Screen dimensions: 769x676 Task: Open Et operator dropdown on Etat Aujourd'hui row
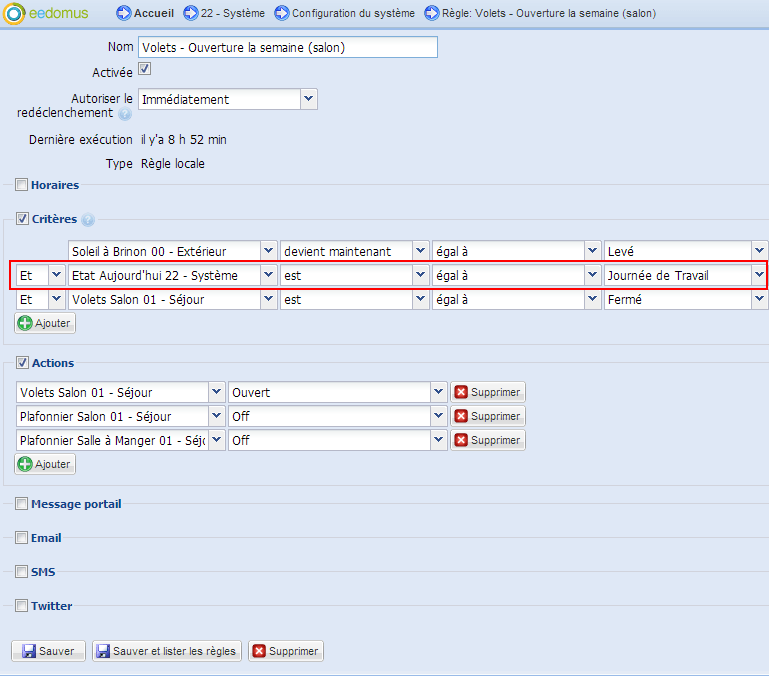(56, 275)
